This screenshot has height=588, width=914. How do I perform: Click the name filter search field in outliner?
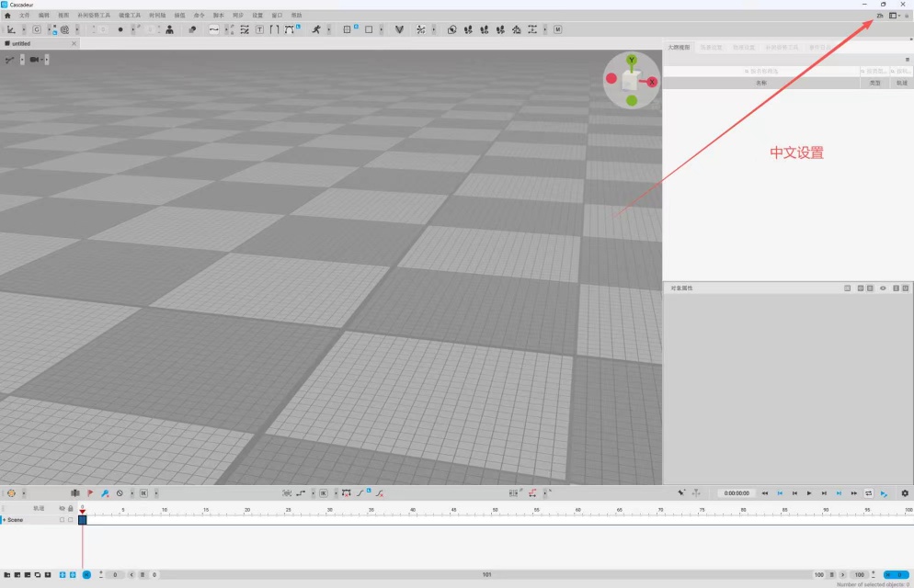tap(761, 71)
